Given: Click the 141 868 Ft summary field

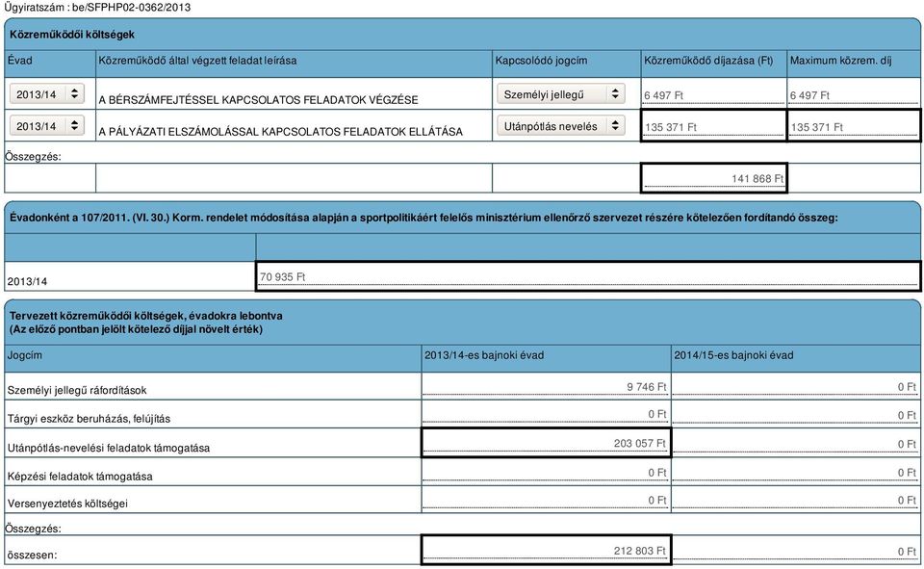Looking at the screenshot, I should click(x=713, y=178).
